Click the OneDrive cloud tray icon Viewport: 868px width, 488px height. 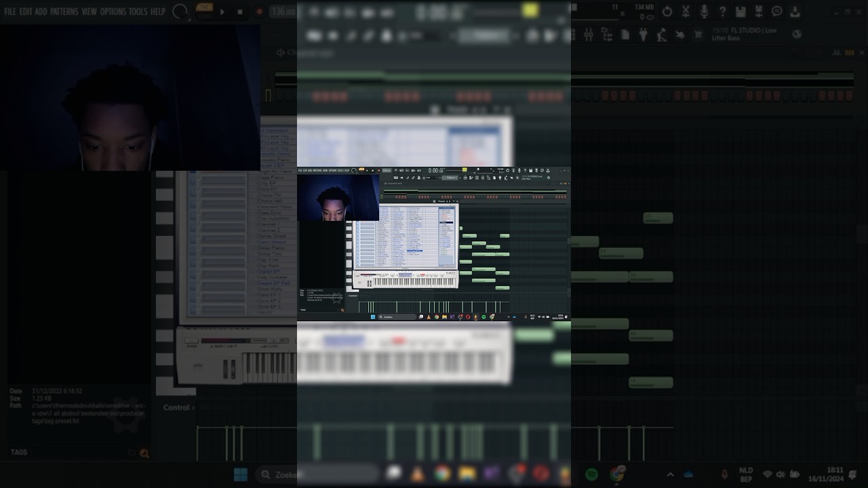688,474
